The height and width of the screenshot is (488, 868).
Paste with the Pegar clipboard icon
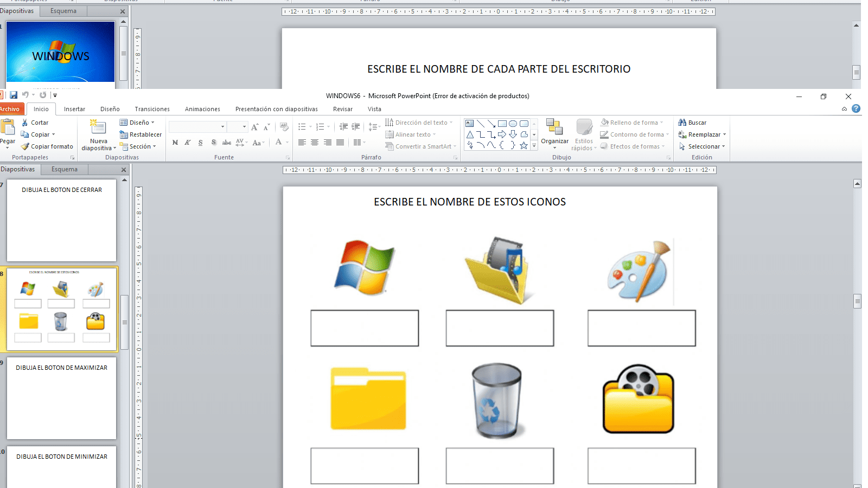pos(8,127)
